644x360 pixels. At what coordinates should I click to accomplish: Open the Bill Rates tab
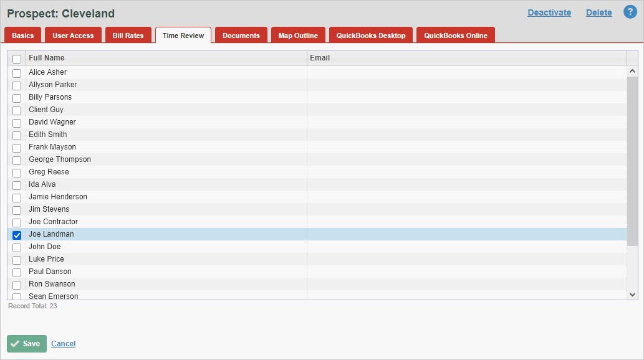click(x=128, y=36)
